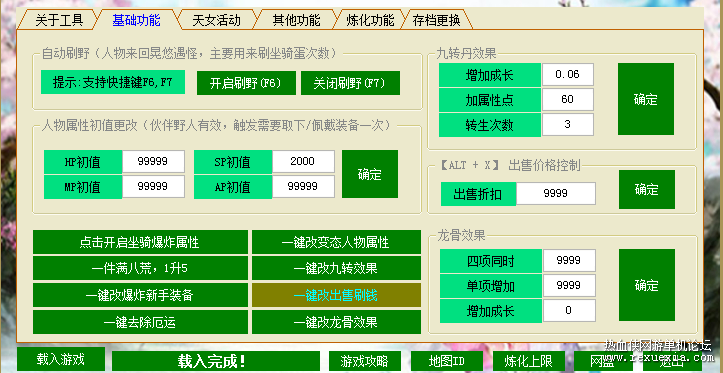This screenshot has width=723, height=373.
Task: Click the SP初值 value field
Action: click(303, 161)
